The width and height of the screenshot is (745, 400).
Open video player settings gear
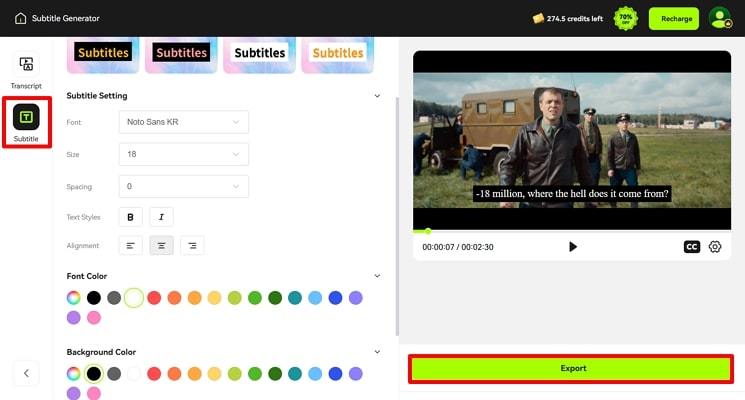[x=715, y=247]
